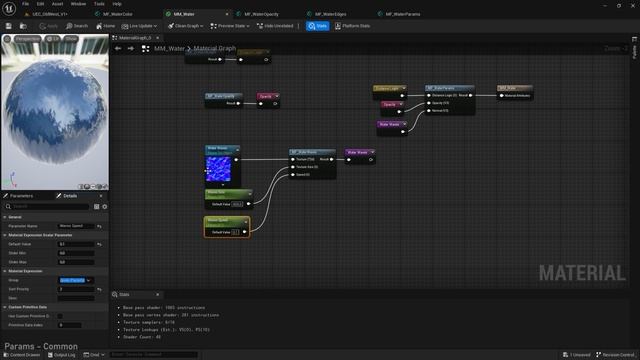Viewport: 640px width, 360px height.
Task: Collapse Material Expression Scalar Parameter section
Action: [x=5, y=235]
